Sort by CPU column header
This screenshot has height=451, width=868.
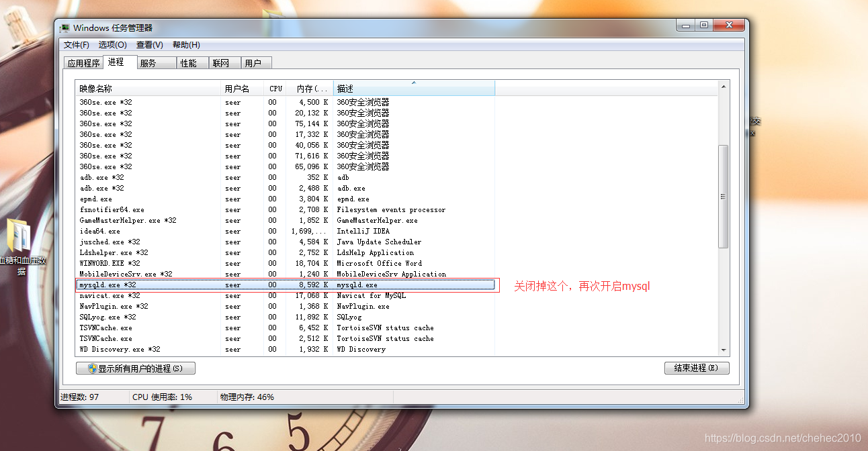275,89
